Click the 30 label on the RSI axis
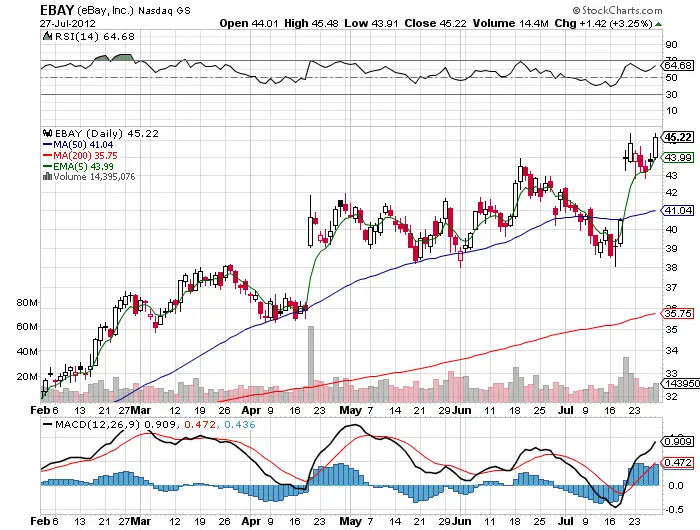700x530 pixels. (671, 94)
